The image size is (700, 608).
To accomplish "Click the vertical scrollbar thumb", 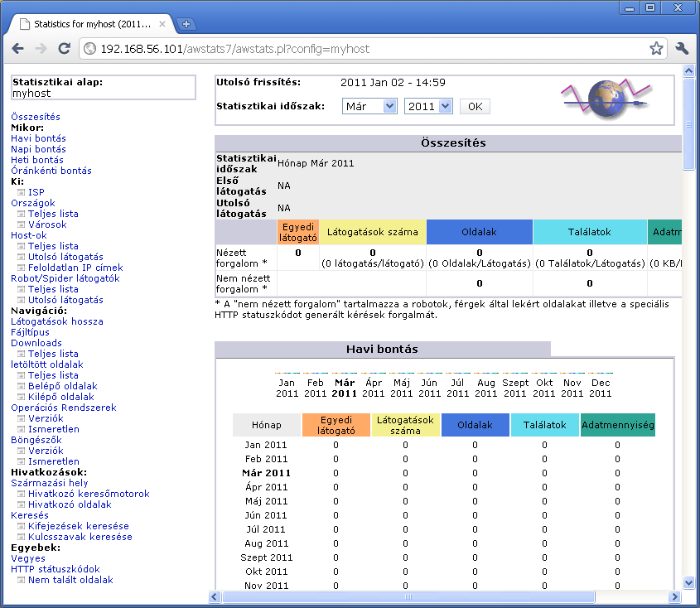I will coord(689,123).
